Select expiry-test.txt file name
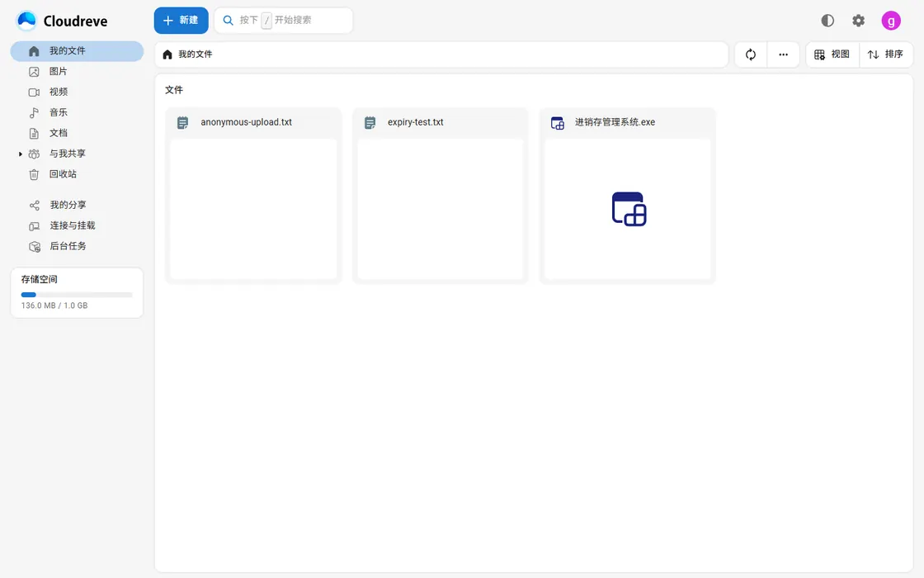Viewport: 924px width, 578px height. pos(416,123)
